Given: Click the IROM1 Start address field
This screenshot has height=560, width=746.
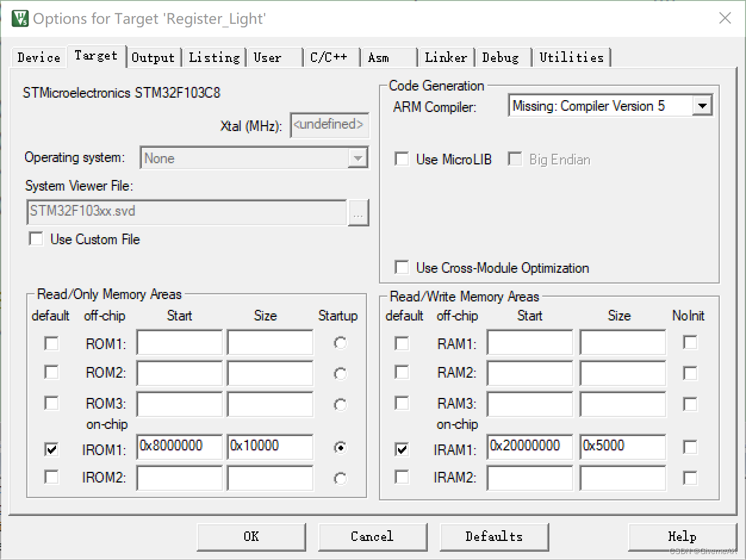Looking at the screenshot, I should click(x=179, y=447).
